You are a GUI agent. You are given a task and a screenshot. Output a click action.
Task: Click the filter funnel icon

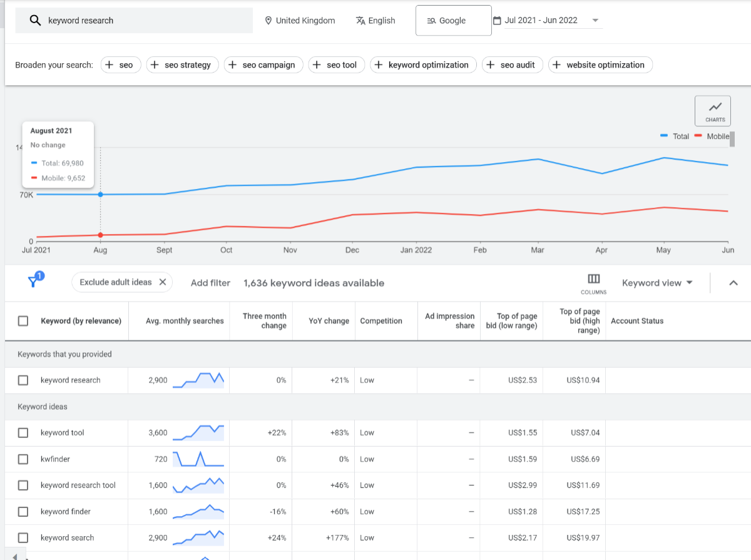point(34,282)
